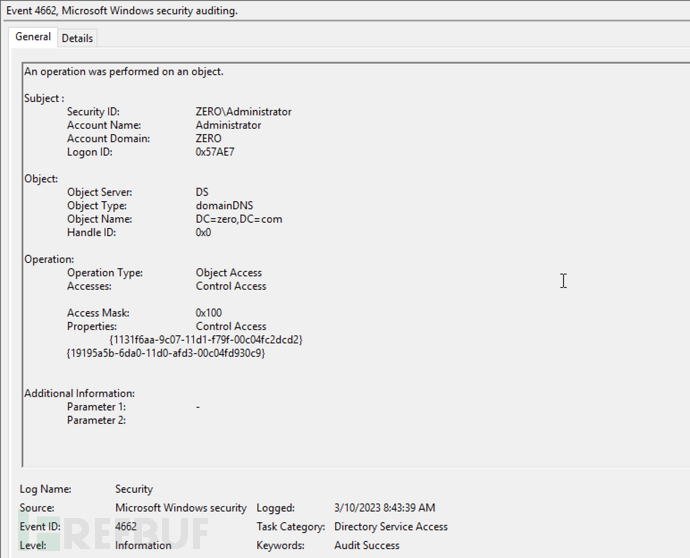Select Properties value Control Access
The height and width of the screenshot is (558, 690).
tap(231, 327)
